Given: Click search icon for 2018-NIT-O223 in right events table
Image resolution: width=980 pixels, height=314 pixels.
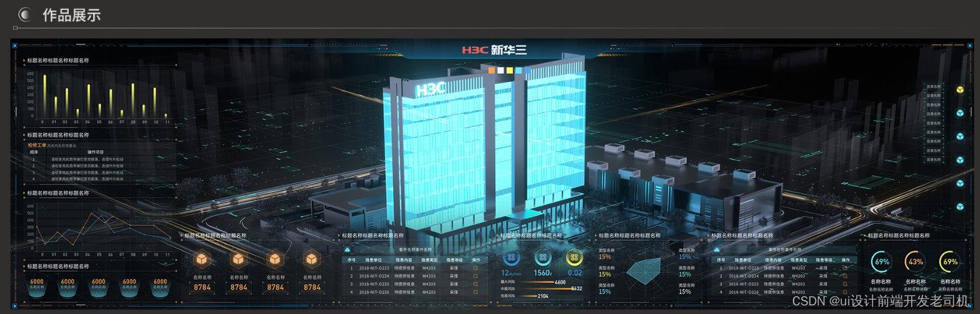Looking at the screenshot, I should point(845,268).
